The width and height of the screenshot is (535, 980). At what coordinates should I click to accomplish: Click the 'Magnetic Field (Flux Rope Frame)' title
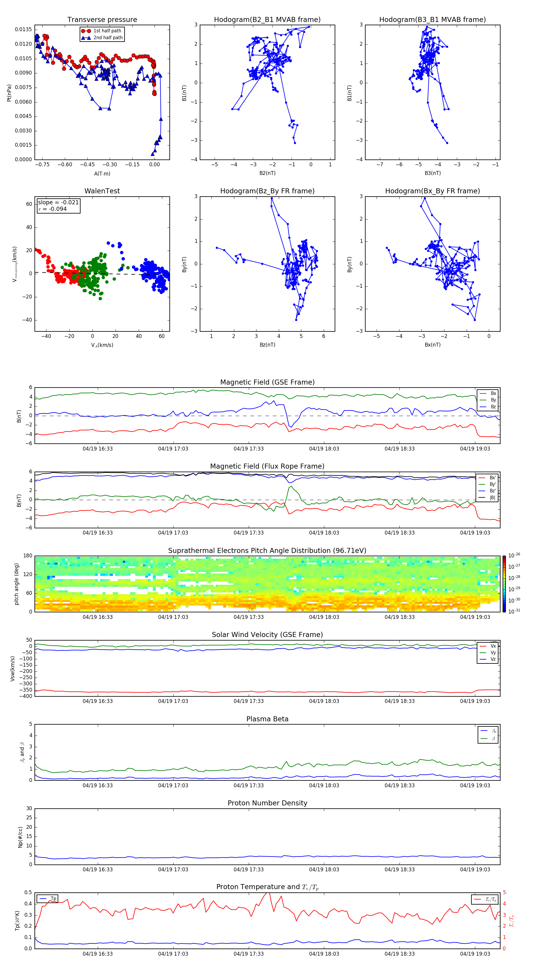point(267,466)
